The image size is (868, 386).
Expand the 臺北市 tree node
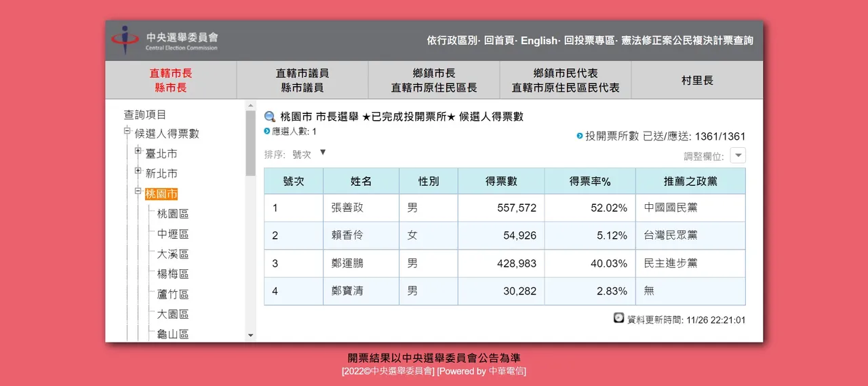[x=138, y=151]
